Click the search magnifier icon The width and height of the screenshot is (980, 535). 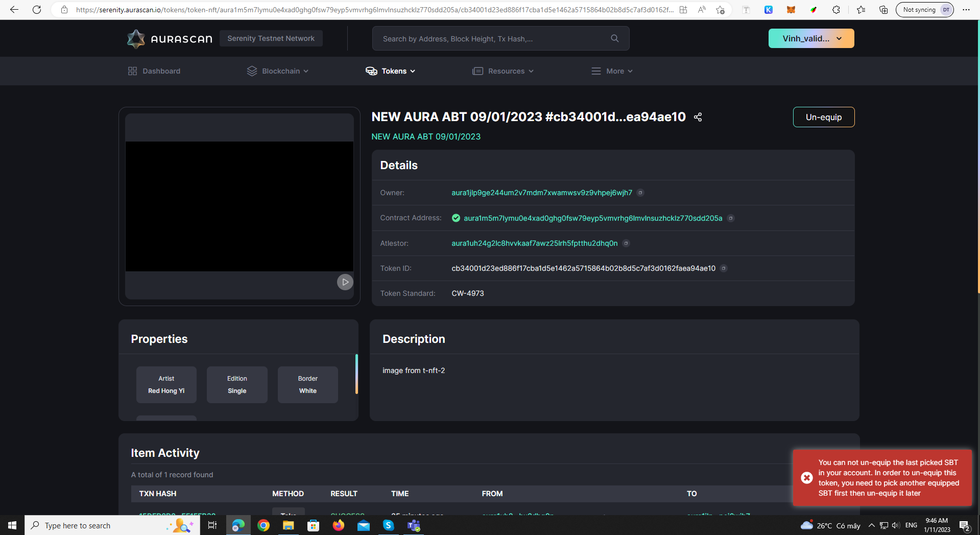[614, 38]
